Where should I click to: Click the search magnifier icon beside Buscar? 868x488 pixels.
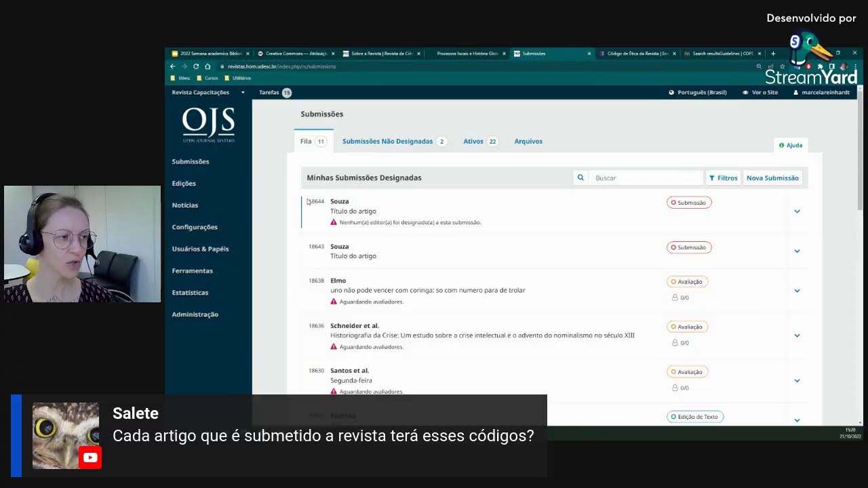click(580, 178)
